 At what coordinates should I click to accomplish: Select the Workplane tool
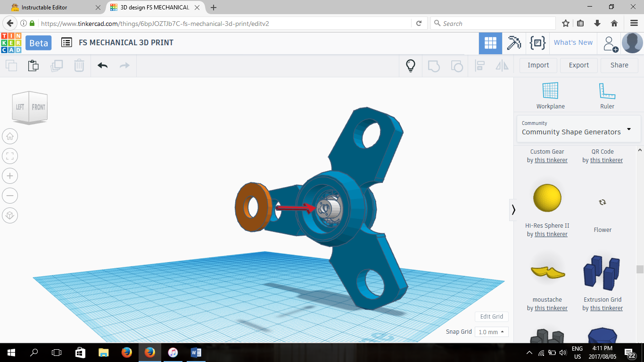pos(550,96)
